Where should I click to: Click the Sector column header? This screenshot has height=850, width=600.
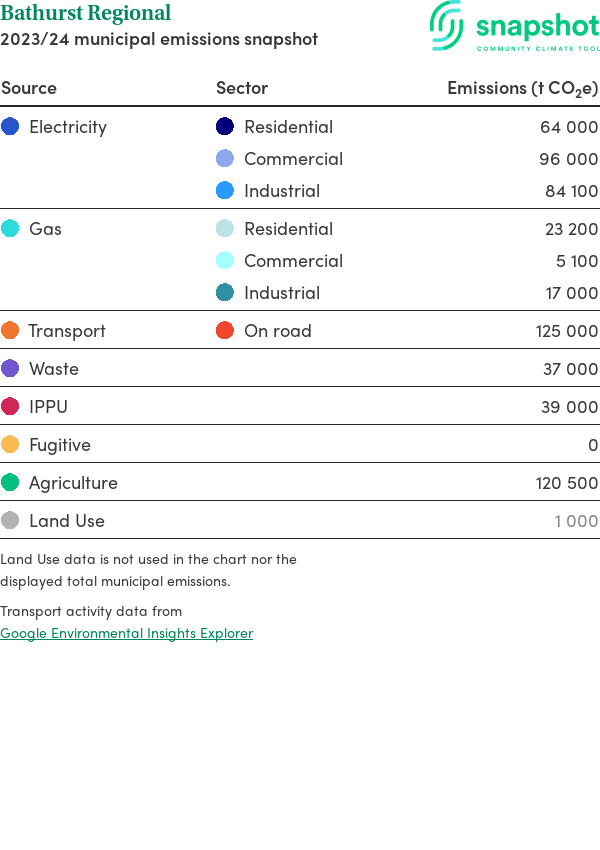(242, 88)
